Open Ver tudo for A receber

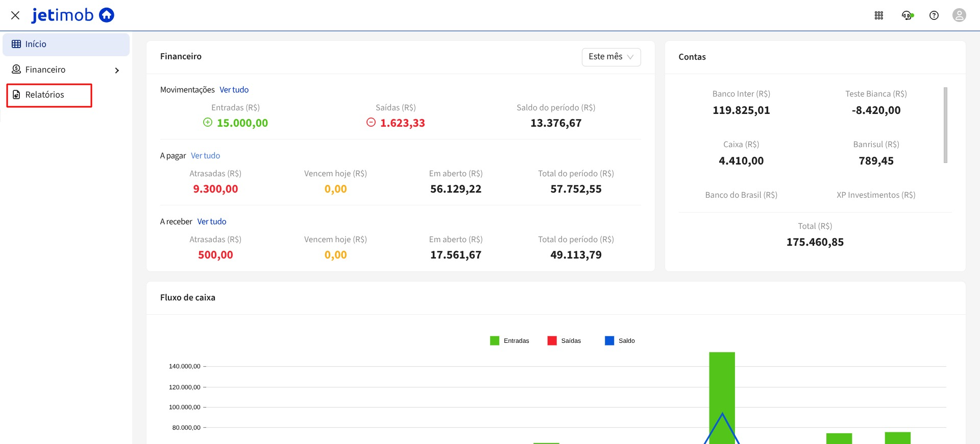click(x=211, y=222)
